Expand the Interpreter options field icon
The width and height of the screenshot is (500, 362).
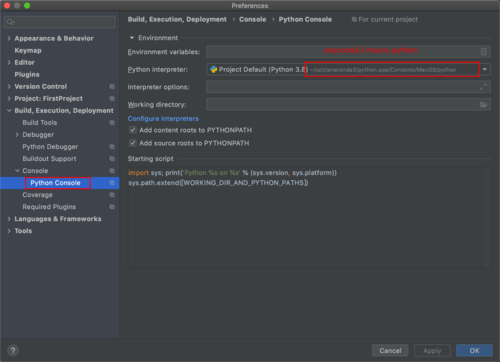coord(483,87)
